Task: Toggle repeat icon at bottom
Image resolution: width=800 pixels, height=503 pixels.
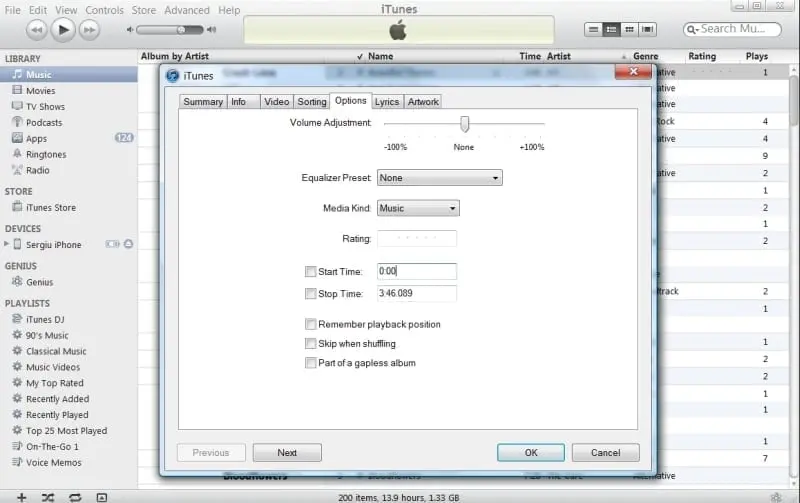Action: [75, 497]
